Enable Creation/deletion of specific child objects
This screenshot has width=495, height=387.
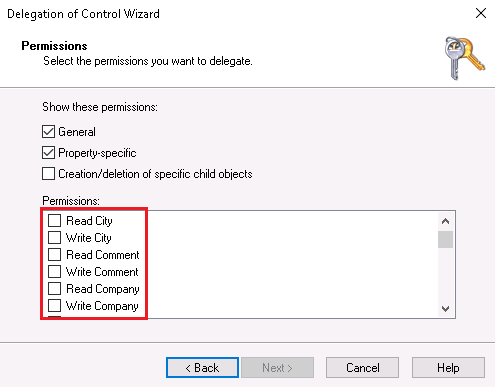point(48,174)
